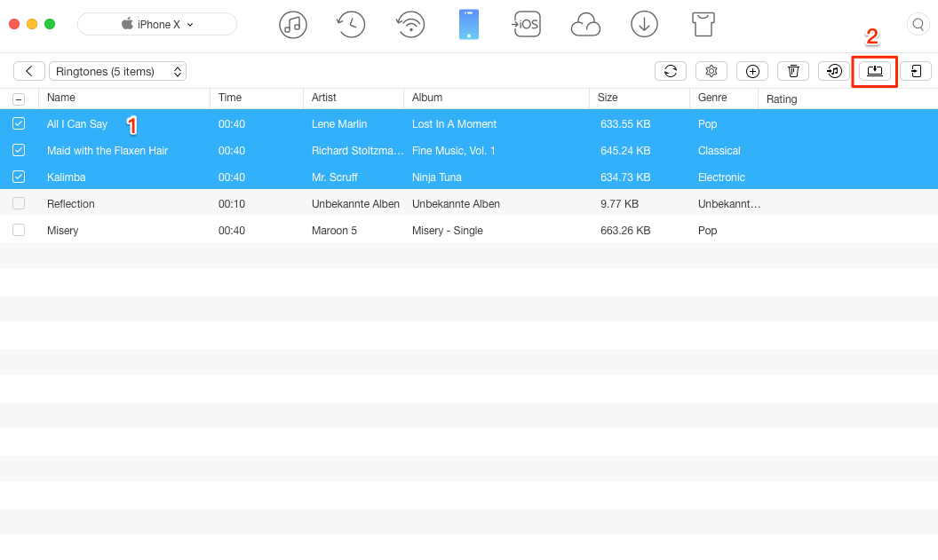Select the Reflection ringtone name

click(x=70, y=204)
